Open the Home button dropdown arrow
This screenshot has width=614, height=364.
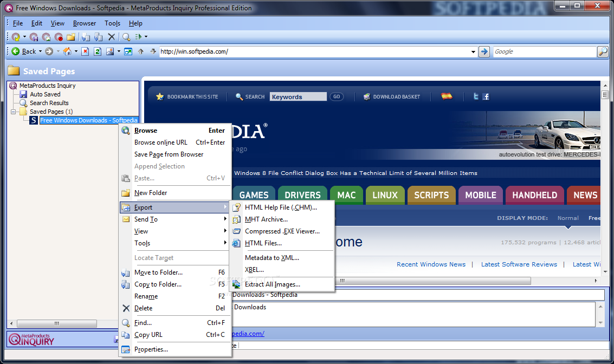click(76, 51)
